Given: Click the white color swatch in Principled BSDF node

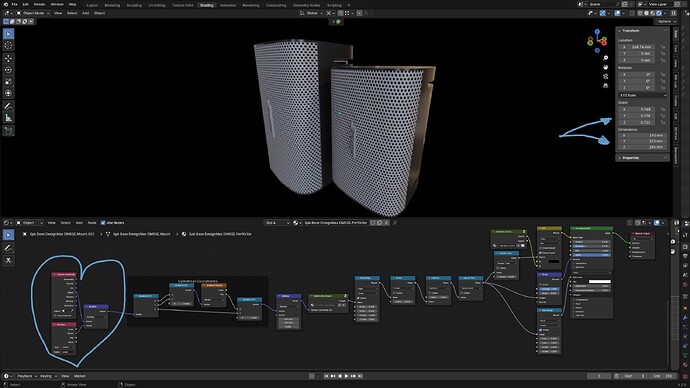Looking at the screenshot, I should 600,282.
